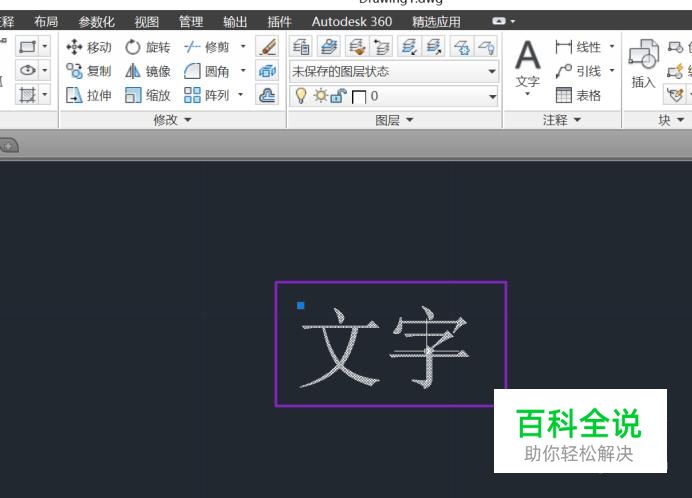Select the Leader (引线) tool
The height and width of the screenshot is (498, 692).
point(578,71)
